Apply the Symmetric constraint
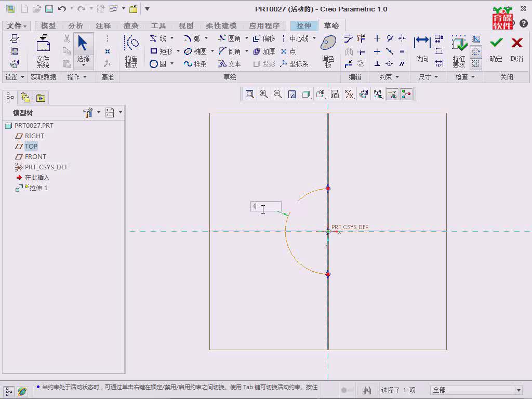The image size is (532, 399). point(402,38)
